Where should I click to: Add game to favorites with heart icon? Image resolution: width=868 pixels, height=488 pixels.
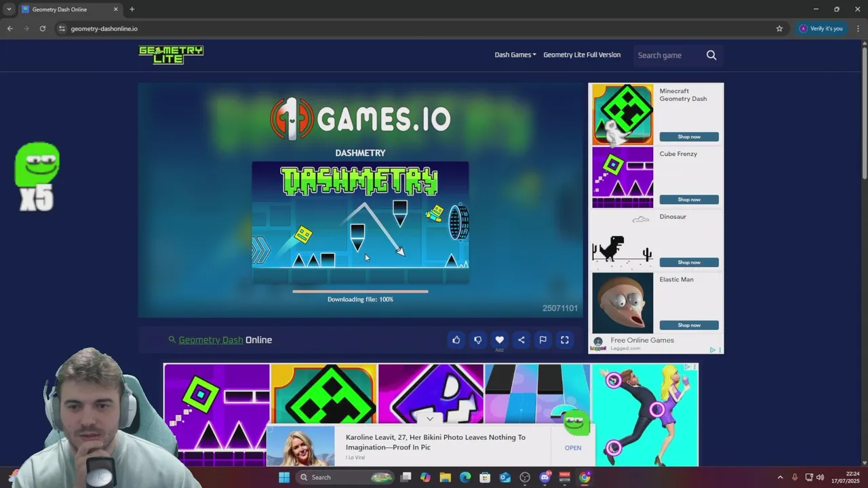click(x=500, y=340)
